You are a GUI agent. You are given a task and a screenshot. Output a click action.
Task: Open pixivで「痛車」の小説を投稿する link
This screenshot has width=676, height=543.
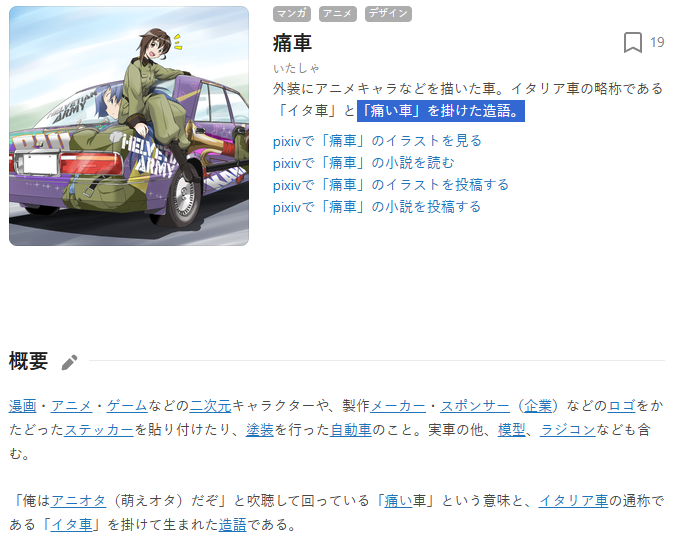pos(377,207)
